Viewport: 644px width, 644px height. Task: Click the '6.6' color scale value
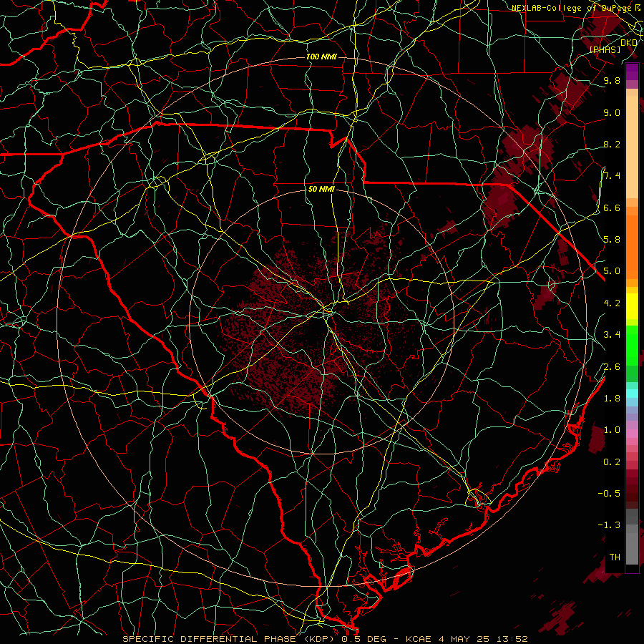(612, 208)
